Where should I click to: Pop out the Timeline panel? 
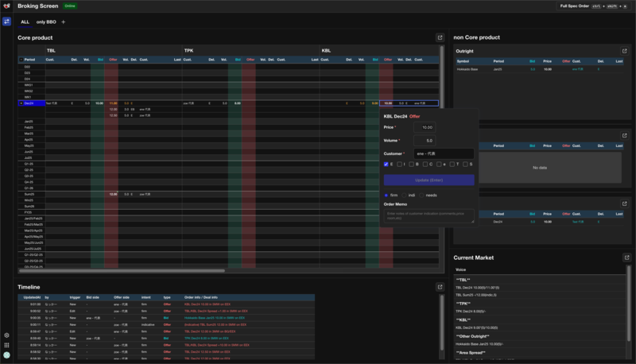tap(440, 287)
